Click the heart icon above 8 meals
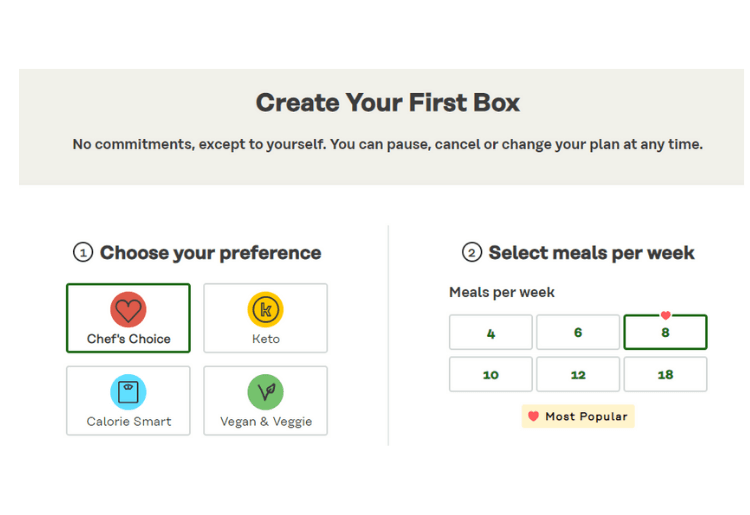Viewport: 750px width, 515px height. 665,316
